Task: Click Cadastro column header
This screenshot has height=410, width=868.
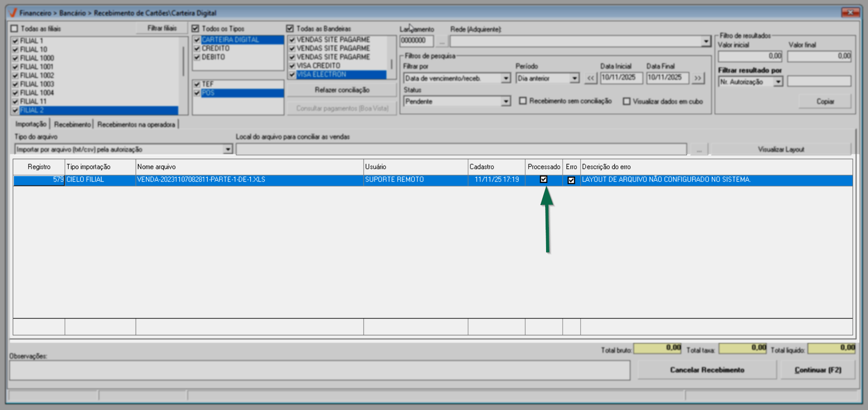Action: (x=497, y=167)
